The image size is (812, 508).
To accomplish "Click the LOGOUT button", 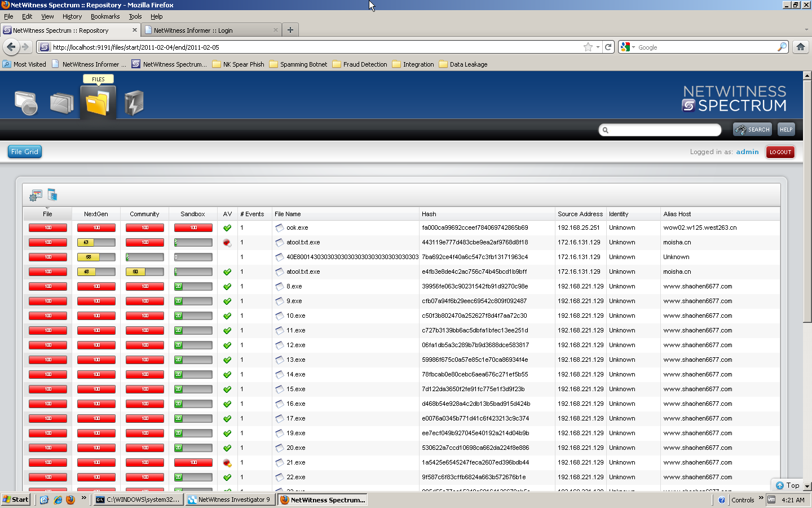I will [x=780, y=152].
